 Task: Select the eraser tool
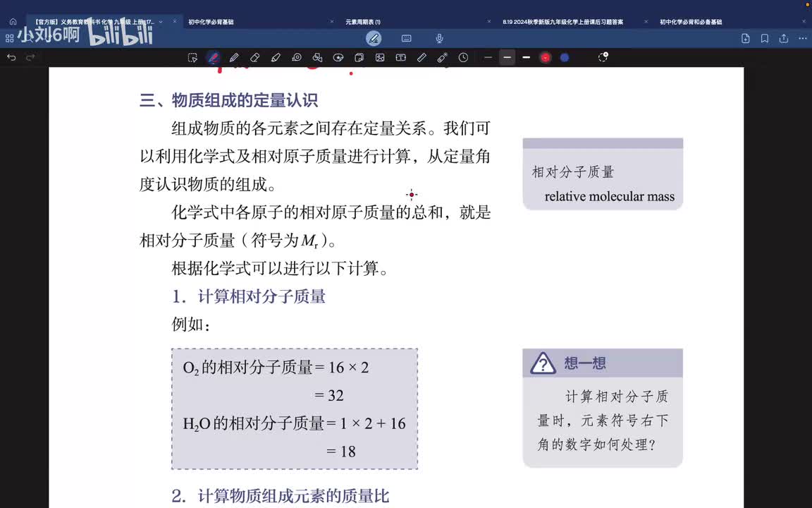click(254, 58)
